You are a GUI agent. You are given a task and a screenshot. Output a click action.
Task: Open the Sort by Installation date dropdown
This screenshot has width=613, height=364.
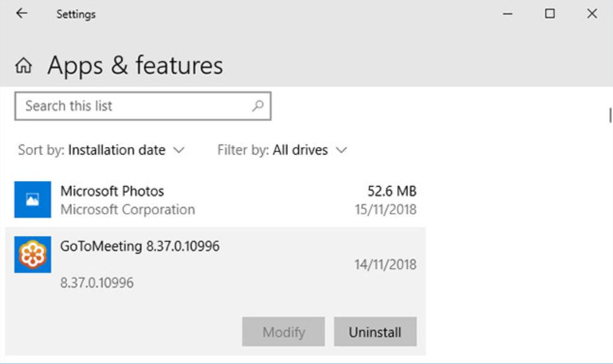[117, 150]
